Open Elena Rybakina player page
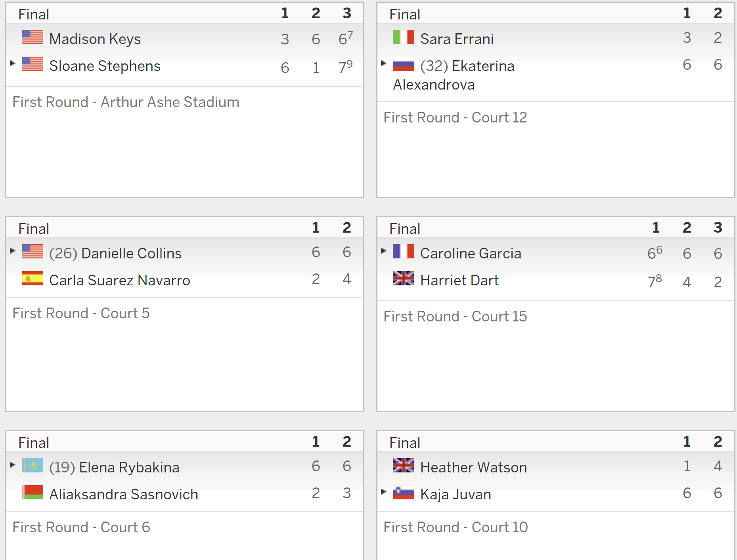 tap(129, 467)
